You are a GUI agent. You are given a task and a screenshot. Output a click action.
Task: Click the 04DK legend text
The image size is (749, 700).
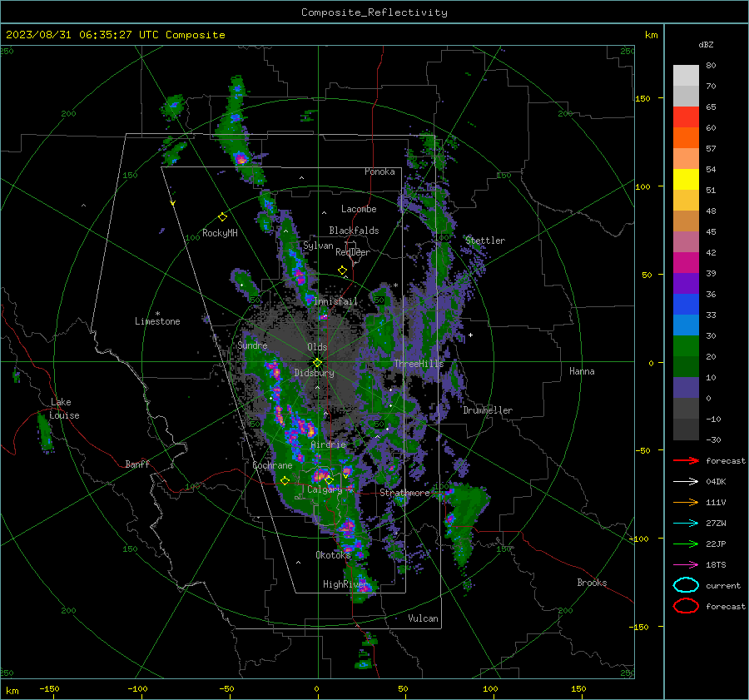716,482
